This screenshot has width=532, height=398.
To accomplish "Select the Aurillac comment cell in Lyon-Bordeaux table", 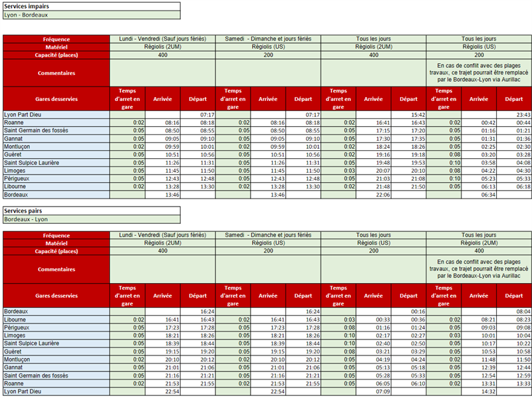I will [479, 73].
